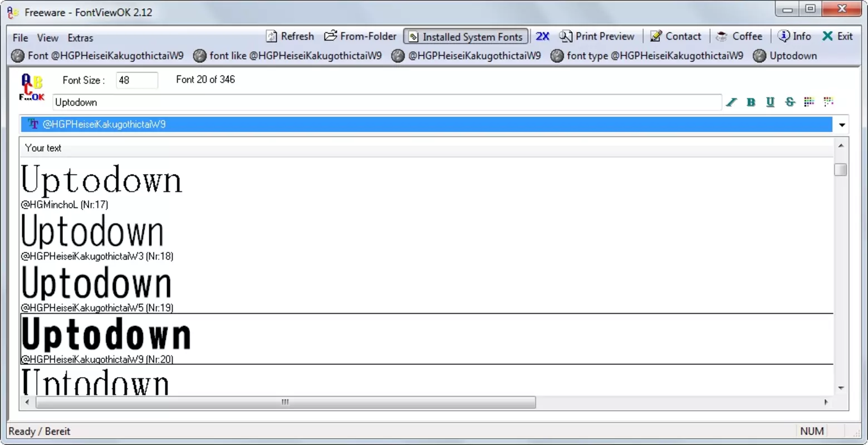Maximize the FontViewOK window
The image size is (868, 445).
(x=810, y=9)
